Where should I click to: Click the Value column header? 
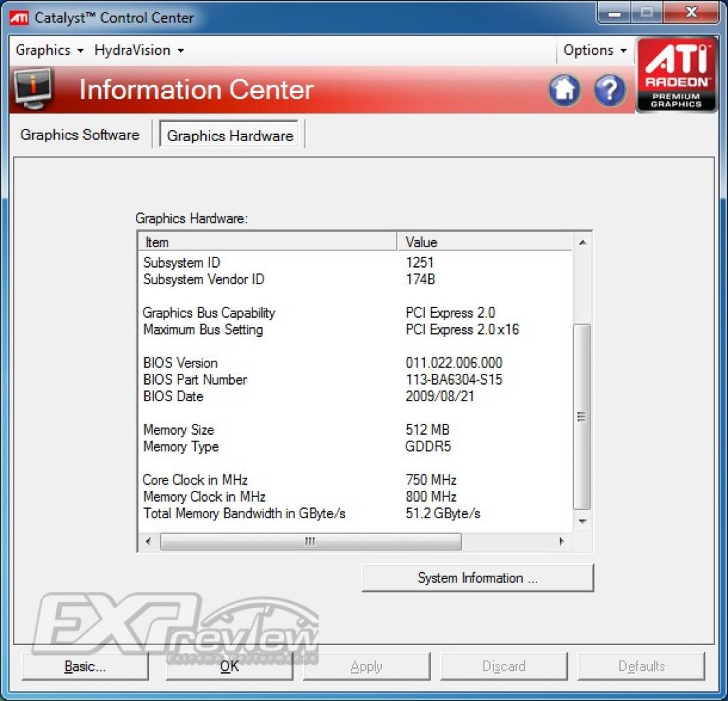coord(484,242)
